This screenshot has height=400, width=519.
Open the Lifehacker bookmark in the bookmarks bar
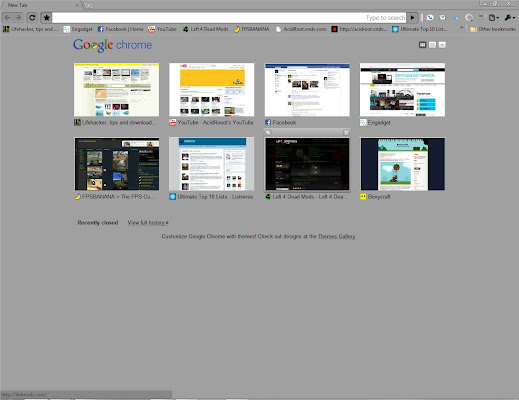point(30,29)
